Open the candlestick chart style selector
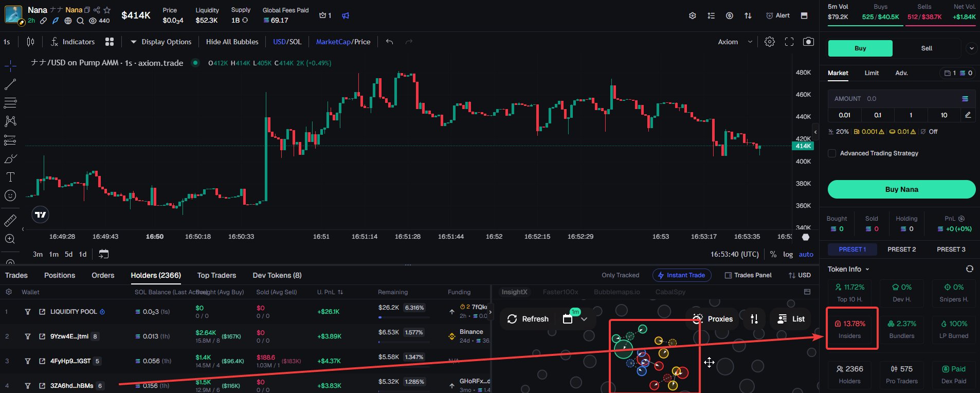This screenshot has height=393, width=980. (x=30, y=42)
